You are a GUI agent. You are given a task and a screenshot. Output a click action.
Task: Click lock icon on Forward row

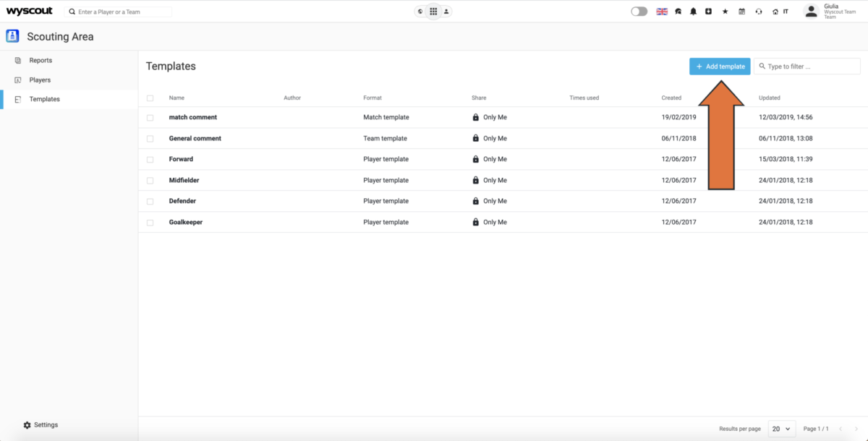[475, 159]
